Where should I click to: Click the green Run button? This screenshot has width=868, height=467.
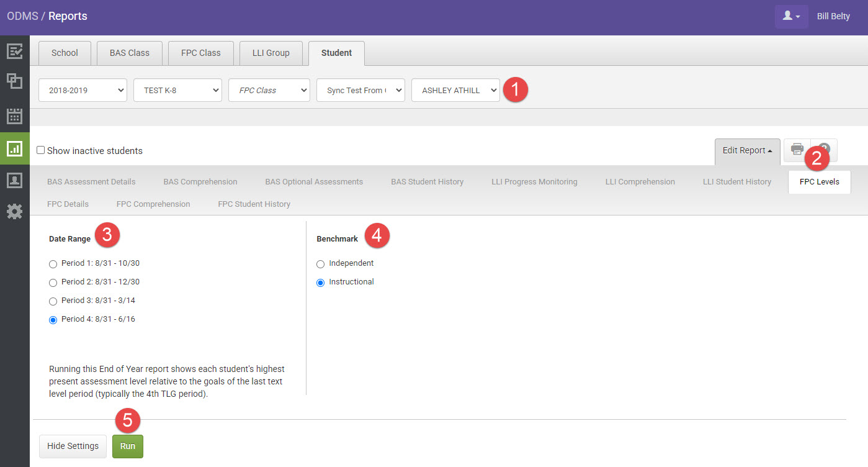pos(128,446)
